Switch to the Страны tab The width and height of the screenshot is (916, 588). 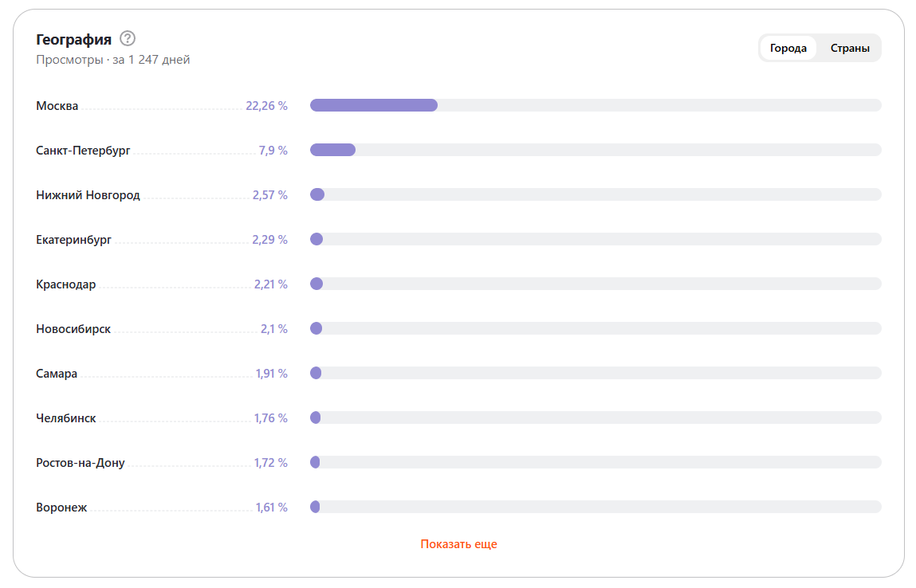tap(850, 49)
